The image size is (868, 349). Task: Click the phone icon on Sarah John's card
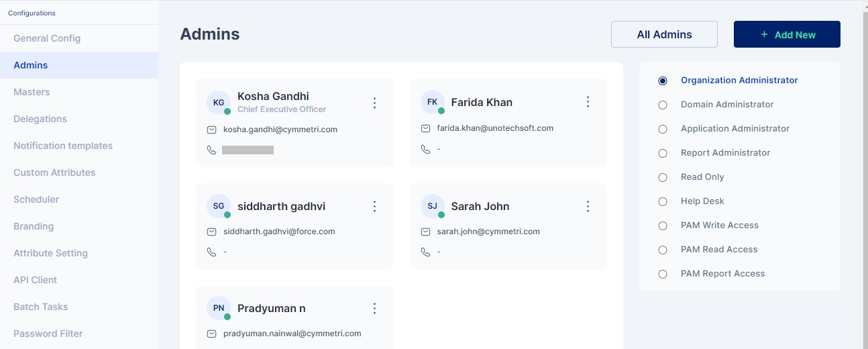[x=425, y=252]
